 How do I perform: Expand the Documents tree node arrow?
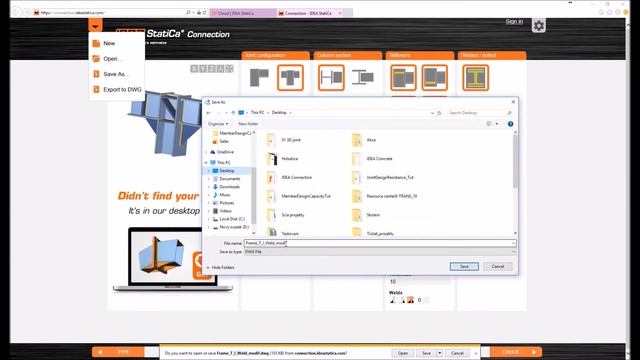(209, 179)
